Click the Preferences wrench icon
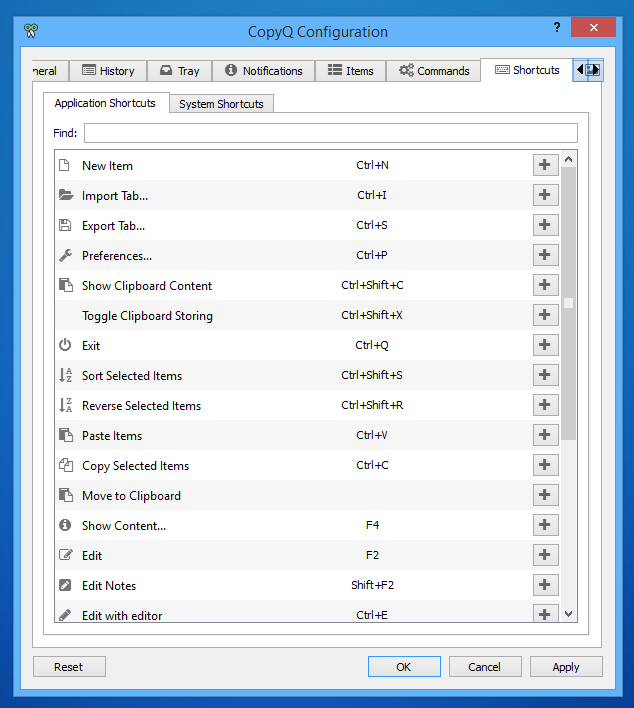The height and width of the screenshot is (708, 634). [65, 255]
